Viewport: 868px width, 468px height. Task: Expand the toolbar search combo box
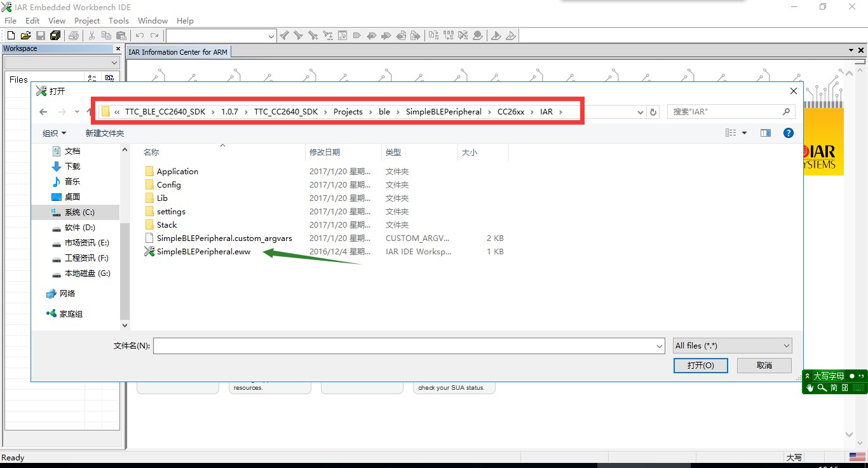click(x=271, y=36)
